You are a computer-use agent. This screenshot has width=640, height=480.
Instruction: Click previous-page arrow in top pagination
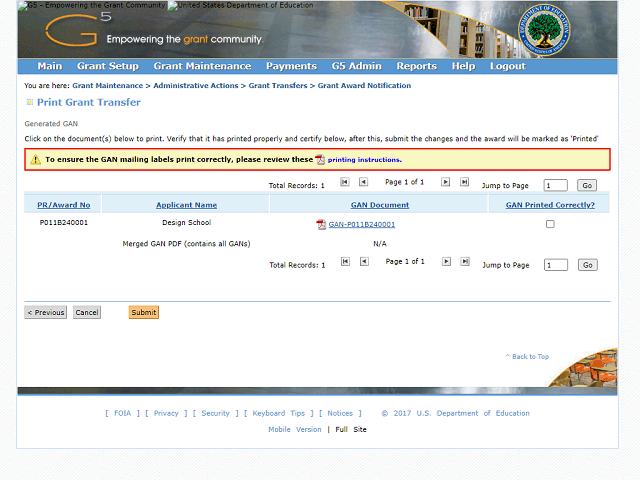(363, 182)
